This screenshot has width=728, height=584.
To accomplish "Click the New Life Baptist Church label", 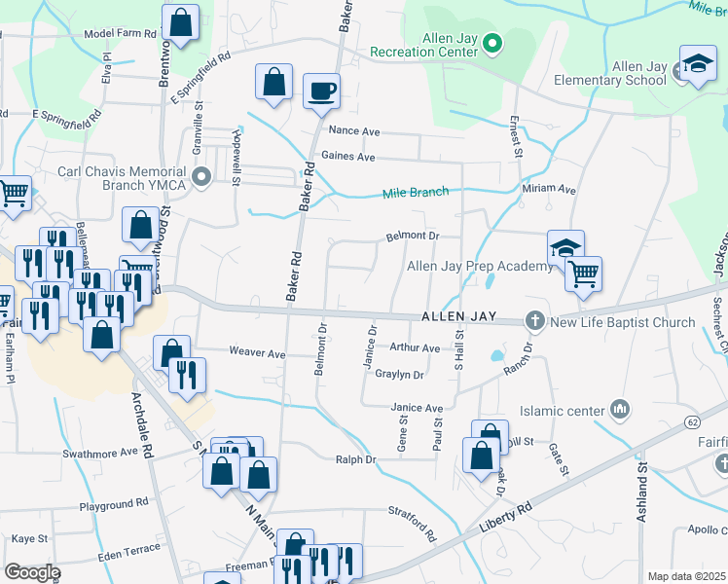I will click(x=623, y=322).
